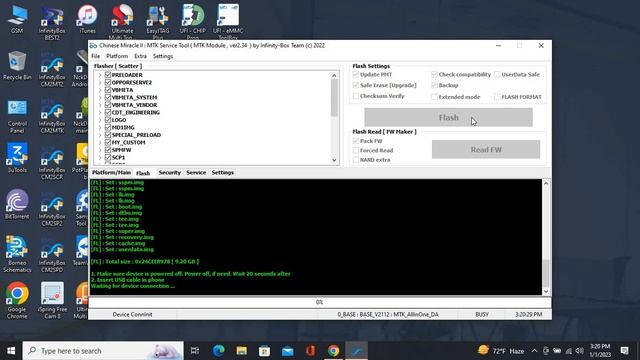
Task: Enable Checksum Verify checkbox
Action: pos(356,96)
